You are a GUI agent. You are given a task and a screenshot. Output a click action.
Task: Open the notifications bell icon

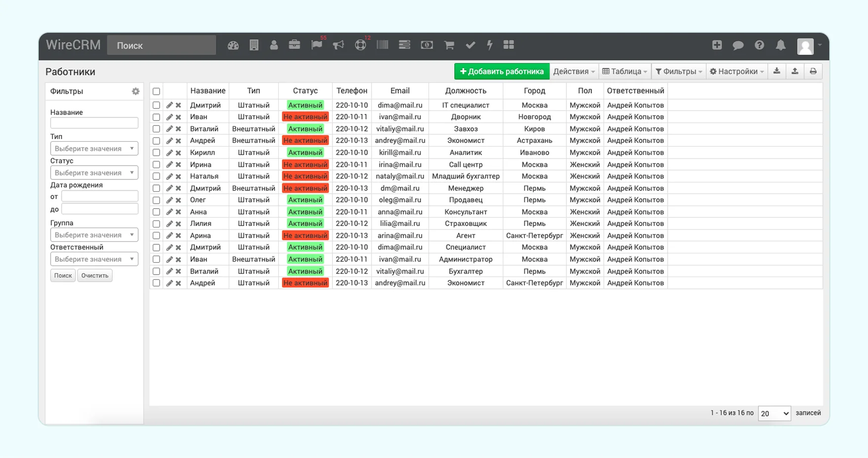pyautogui.click(x=781, y=45)
